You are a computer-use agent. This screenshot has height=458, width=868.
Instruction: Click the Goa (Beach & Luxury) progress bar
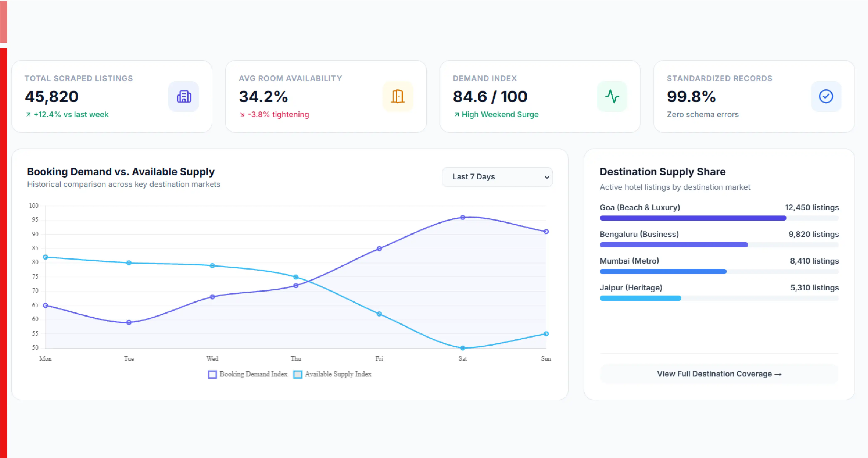click(x=719, y=218)
